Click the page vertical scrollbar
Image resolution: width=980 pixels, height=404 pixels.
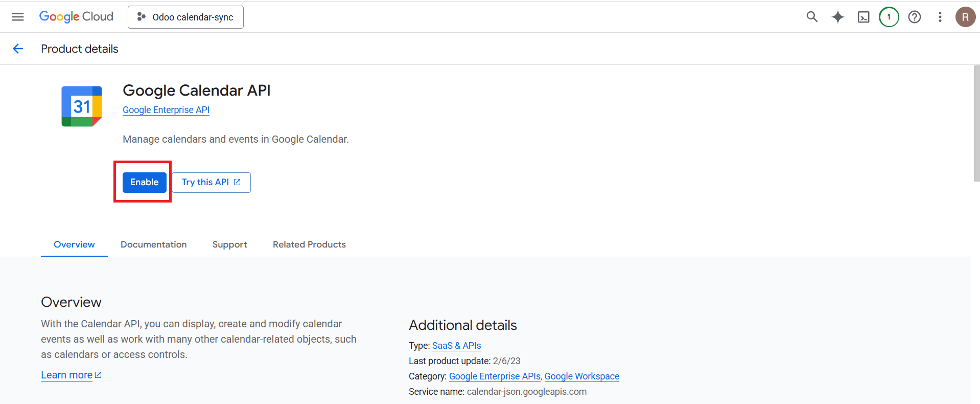coord(976,123)
